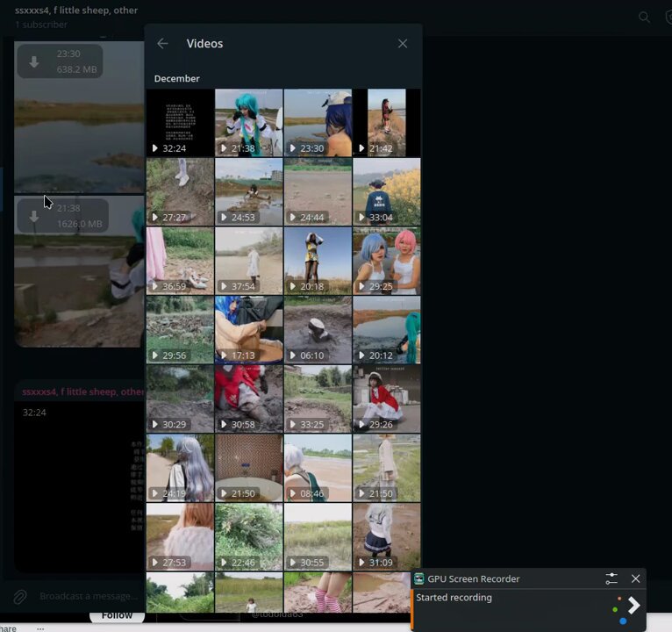Open the 29:26 video thumbnail
Image resolution: width=672 pixels, height=632 pixels.
pos(387,399)
